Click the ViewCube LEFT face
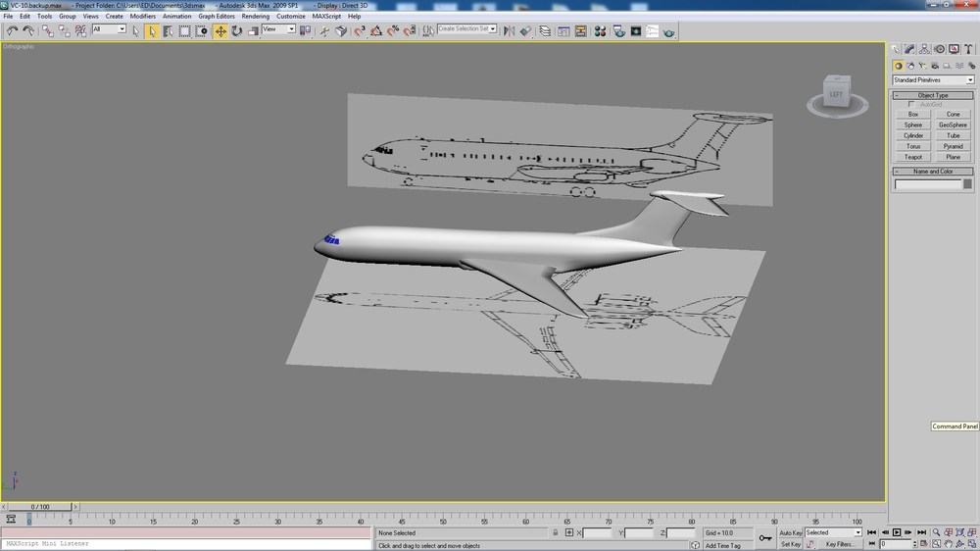The height and width of the screenshot is (551, 980). [x=836, y=94]
